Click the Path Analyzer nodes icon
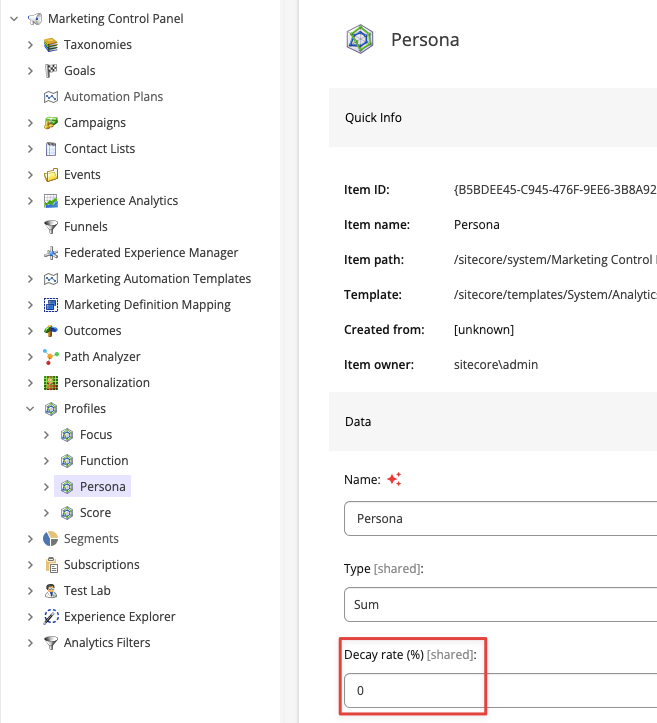This screenshot has width=657, height=723. 51,357
